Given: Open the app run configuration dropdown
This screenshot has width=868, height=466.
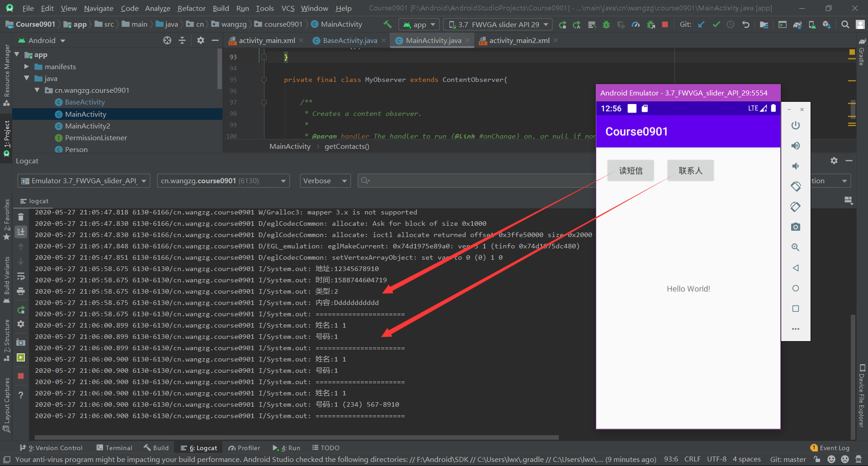Looking at the screenshot, I should click(420, 24).
